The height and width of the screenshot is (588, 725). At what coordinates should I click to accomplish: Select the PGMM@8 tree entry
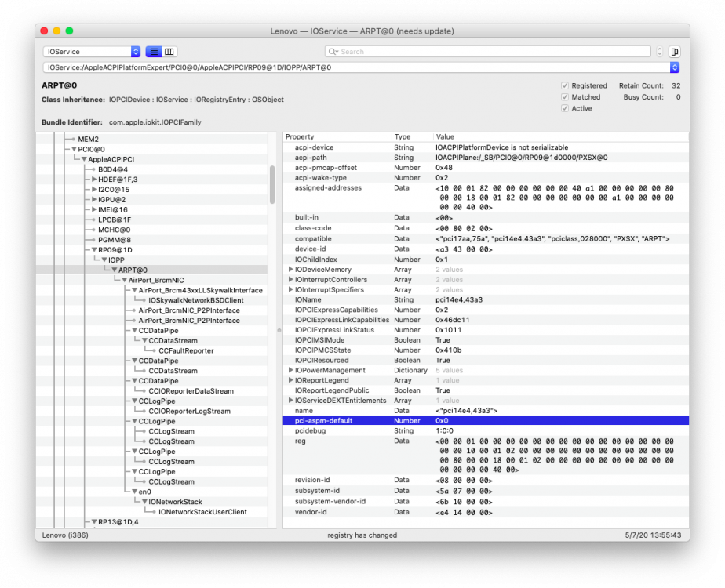pos(115,240)
